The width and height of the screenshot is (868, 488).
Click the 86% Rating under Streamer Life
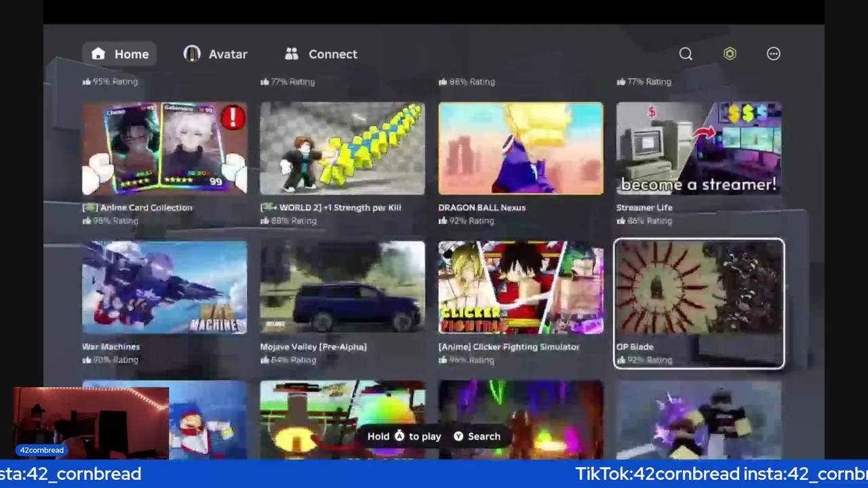644,221
